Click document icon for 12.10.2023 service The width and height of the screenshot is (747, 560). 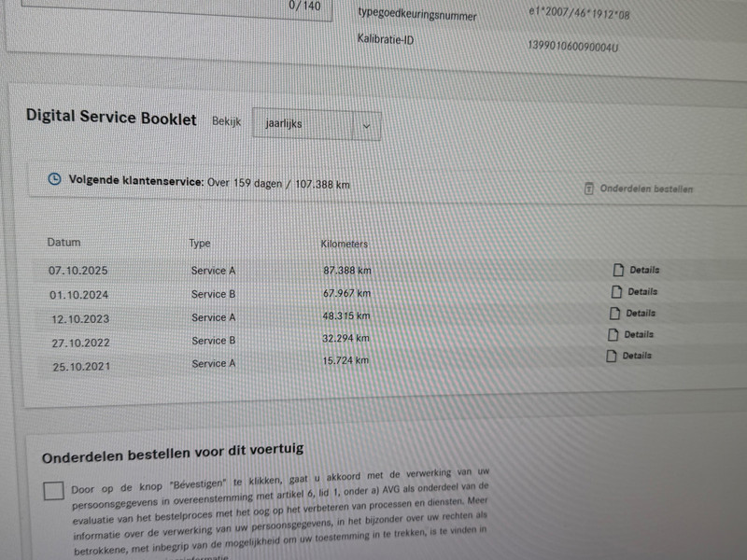tap(613, 313)
